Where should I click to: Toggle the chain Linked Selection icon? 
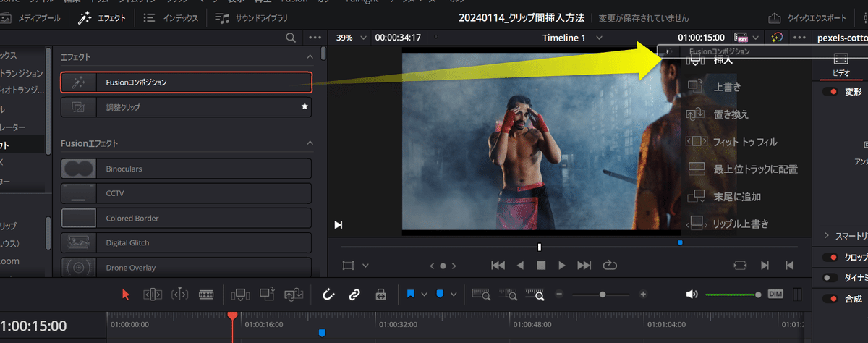pos(354,295)
